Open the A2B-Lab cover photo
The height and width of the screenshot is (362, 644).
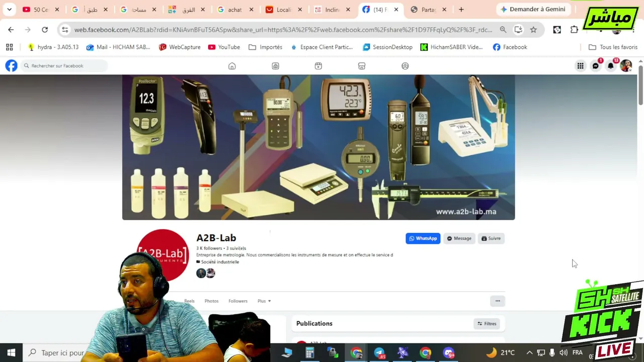click(x=318, y=147)
